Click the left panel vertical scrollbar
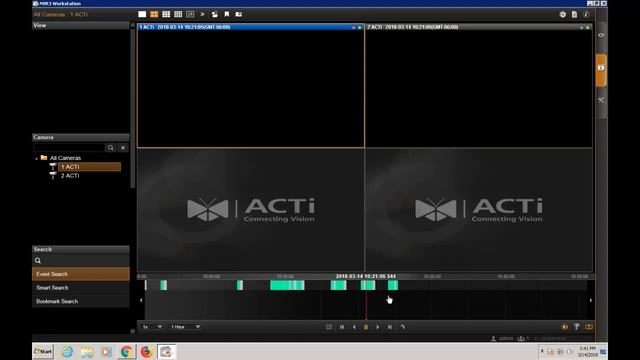Image resolution: width=640 pixels, height=360 pixels. 133,106
